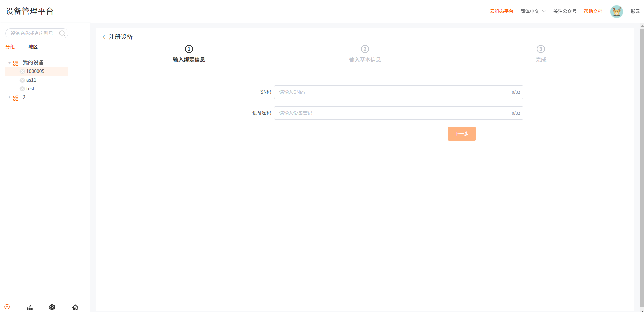Click the 注册设备 heading text

121,37
